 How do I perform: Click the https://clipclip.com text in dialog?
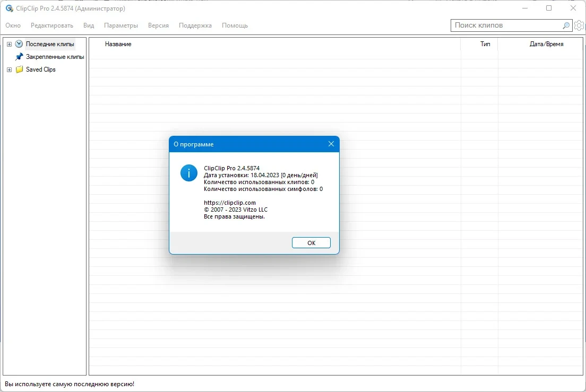(229, 203)
